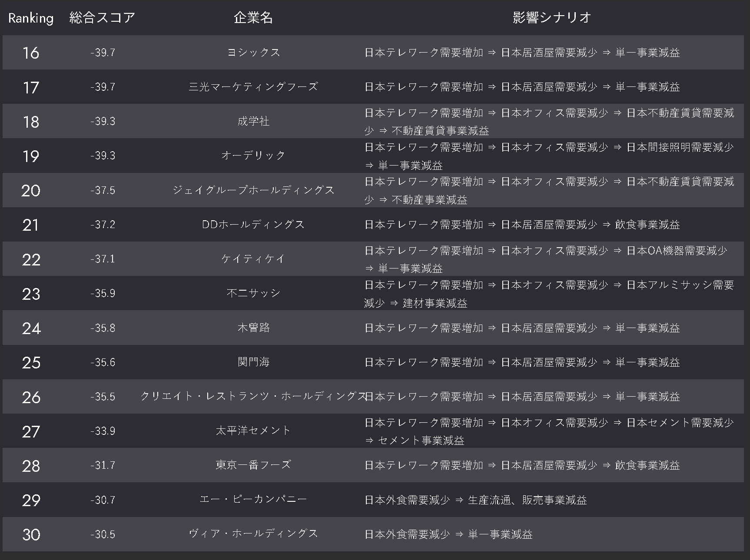Click score -35.9

(x=103, y=293)
